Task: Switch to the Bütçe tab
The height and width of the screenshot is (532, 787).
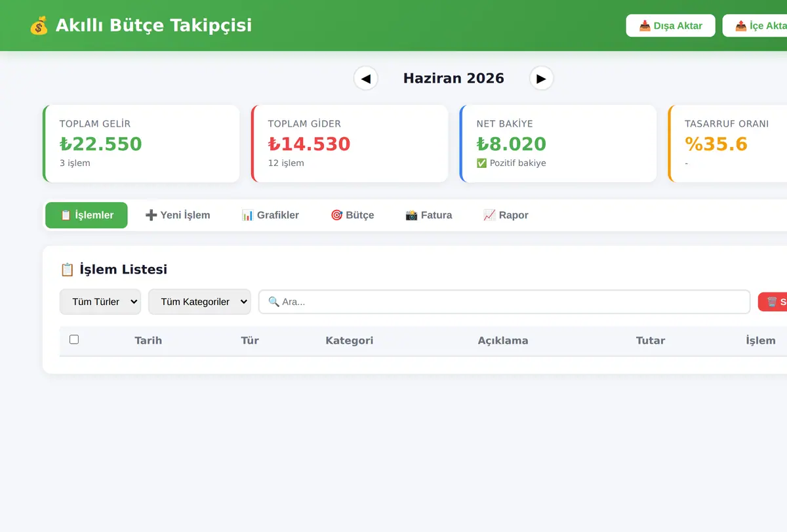Action: tap(352, 215)
